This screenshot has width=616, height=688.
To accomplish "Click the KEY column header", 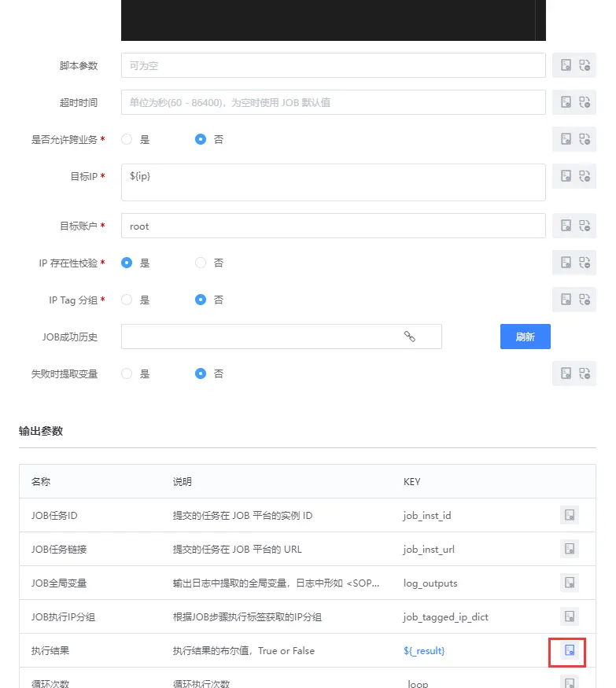I will click(411, 481).
